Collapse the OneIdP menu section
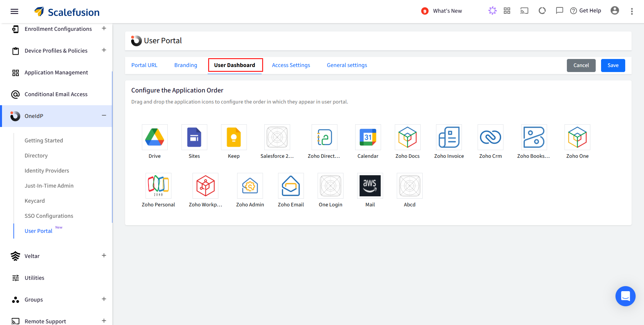The height and width of the screenshot is (325, 644). point(104,116)
